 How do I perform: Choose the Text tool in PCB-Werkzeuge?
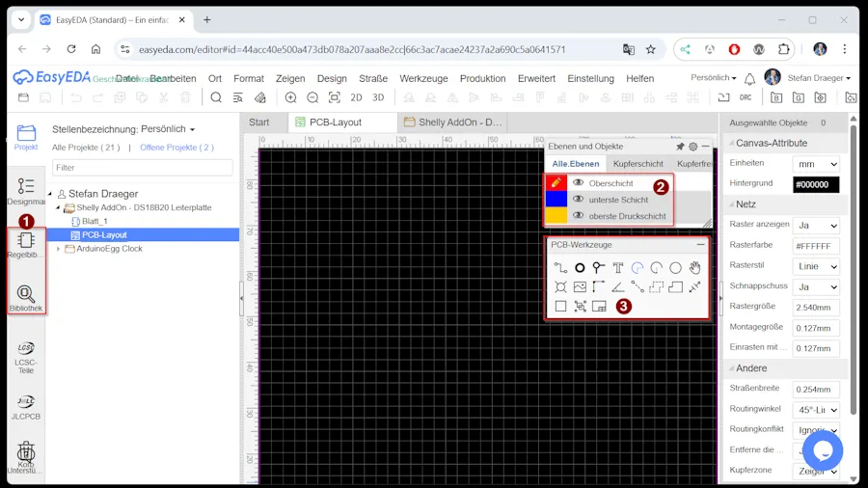(x=618, y=267)
